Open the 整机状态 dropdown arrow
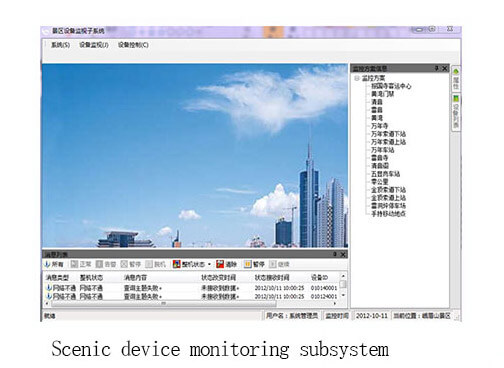This screenshot has height=368, width=504. pos(209,264)
